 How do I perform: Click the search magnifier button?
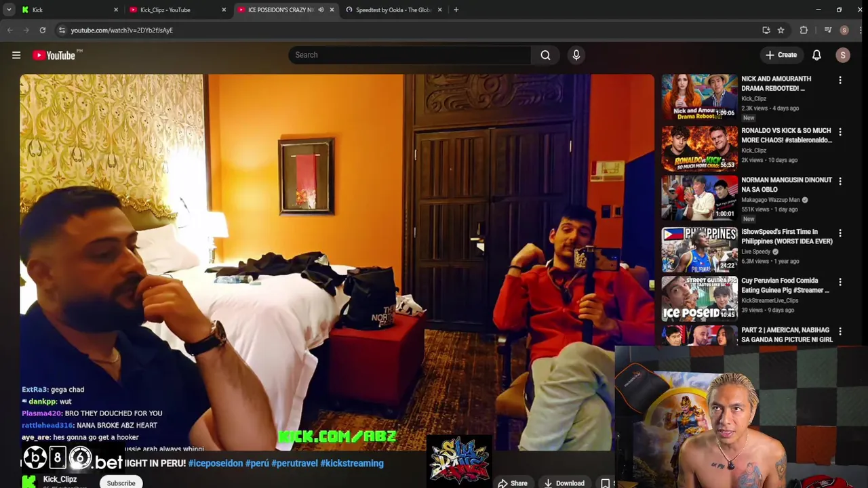pyautogui.click(x=545, y=55)
